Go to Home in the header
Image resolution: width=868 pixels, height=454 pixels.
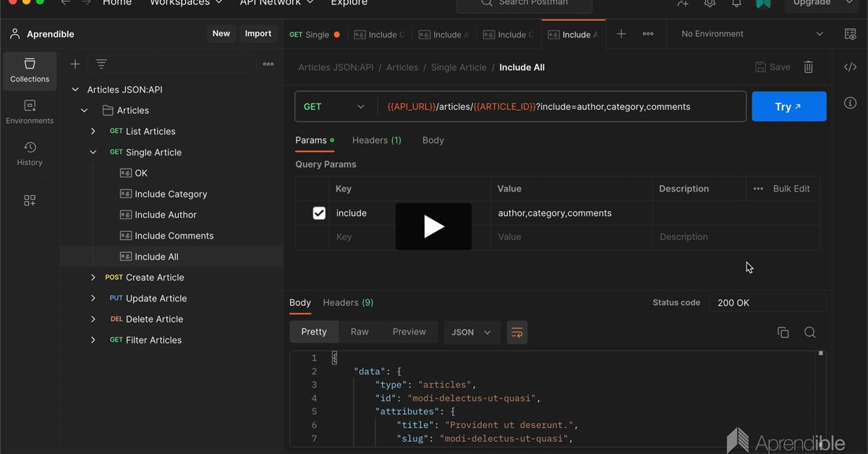pyautogui.click(x=117, y=3)
